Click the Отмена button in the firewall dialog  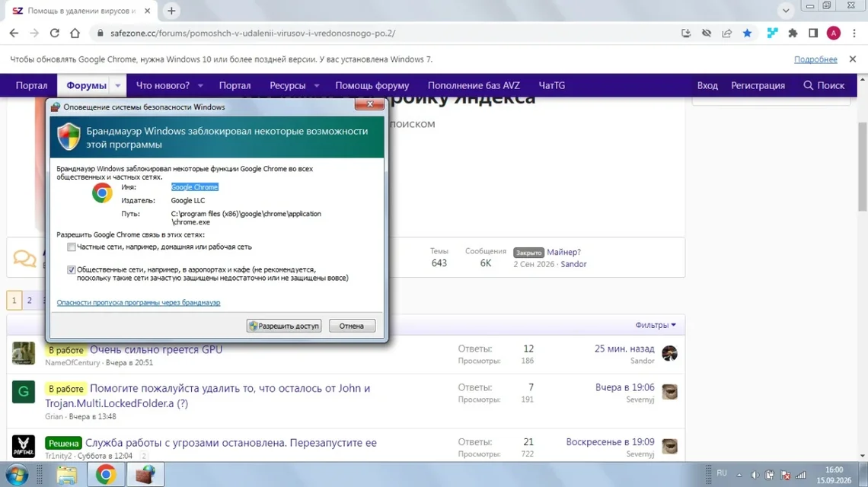pos(352,326)
